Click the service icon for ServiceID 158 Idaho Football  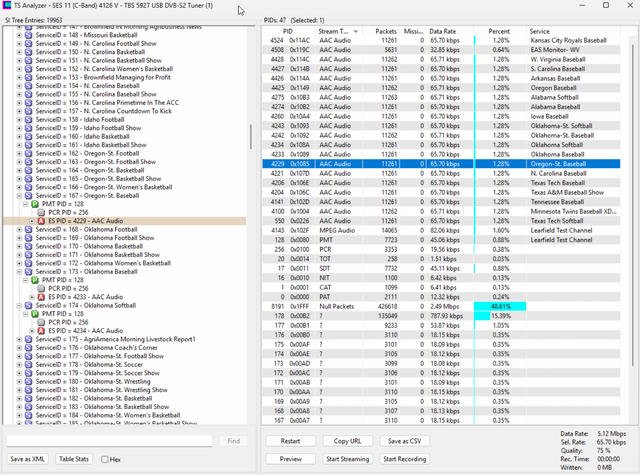click(x=29, y=120)
